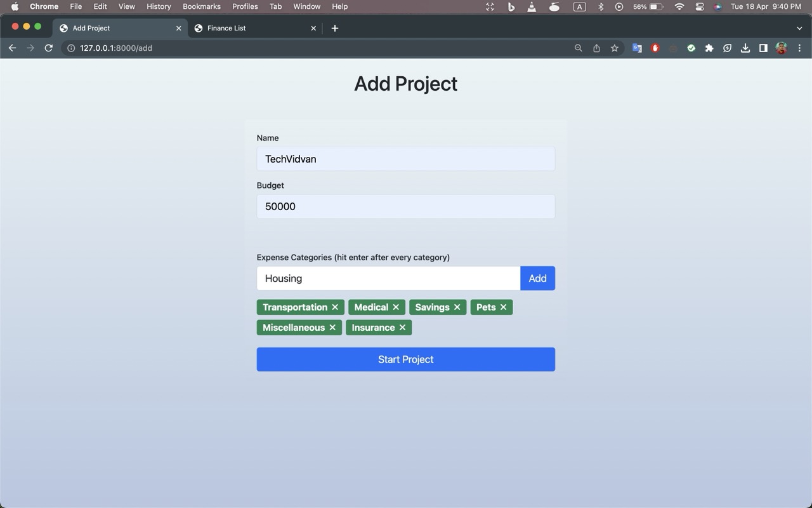Image resolution: width=812 pixels, height=508 pixels.
Task: Focus the Budget input field
Action: (406, 206)
